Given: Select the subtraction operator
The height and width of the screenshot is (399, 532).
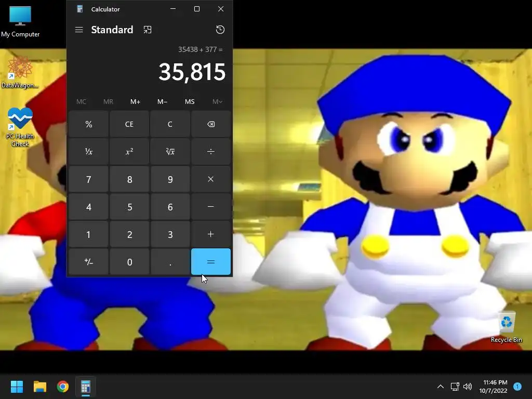Looking at the screenshot, I should pos(211,207).
